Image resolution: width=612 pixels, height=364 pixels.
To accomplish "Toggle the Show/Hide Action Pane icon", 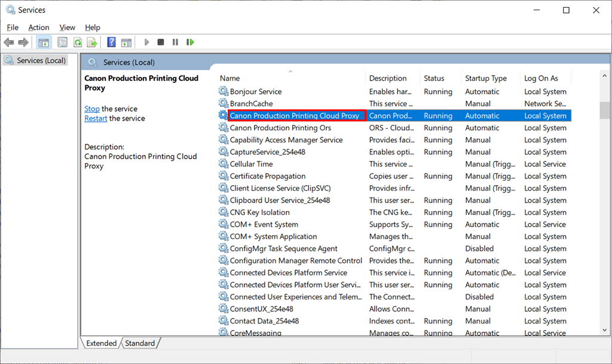I will 126,42.
